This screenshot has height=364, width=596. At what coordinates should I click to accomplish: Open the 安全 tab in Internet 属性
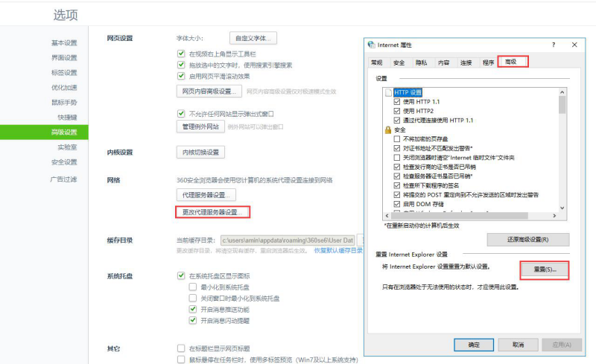tap(399, 63)
